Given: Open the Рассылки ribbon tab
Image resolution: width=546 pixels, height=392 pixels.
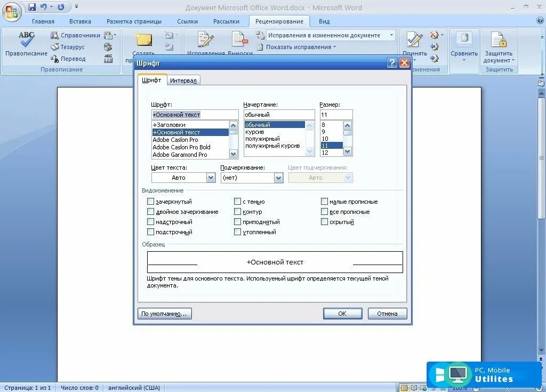Looking at the screenshot, I should (226, 21).
